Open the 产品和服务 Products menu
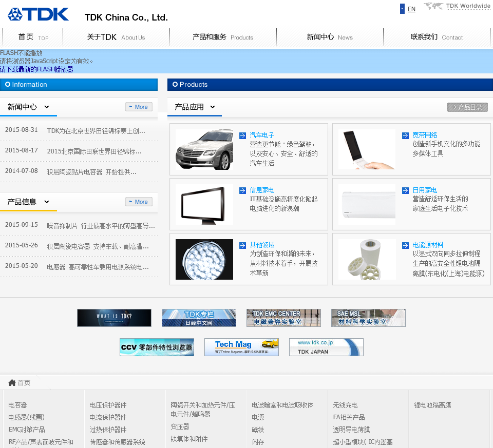The image size is (493, 448). 222,37
